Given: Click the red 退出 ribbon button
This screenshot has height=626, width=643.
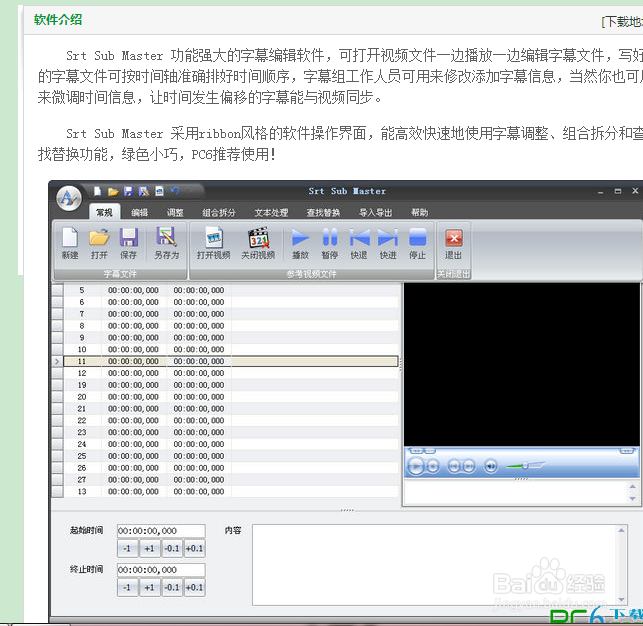Looking at the screenshot, I should click(x=454, y=243).
